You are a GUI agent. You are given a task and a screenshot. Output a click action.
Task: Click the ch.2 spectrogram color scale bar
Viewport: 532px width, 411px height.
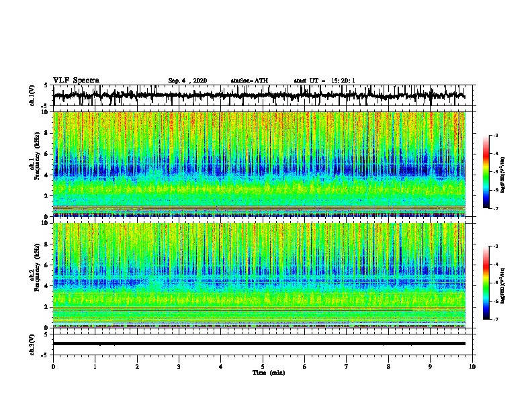click(x=486, y=283)
